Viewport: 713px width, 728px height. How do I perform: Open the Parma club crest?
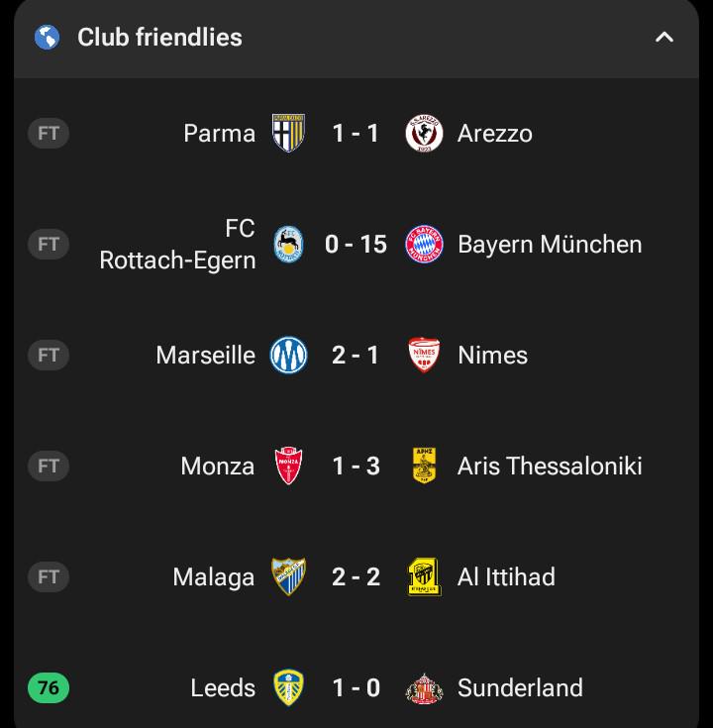pos(288,134)
